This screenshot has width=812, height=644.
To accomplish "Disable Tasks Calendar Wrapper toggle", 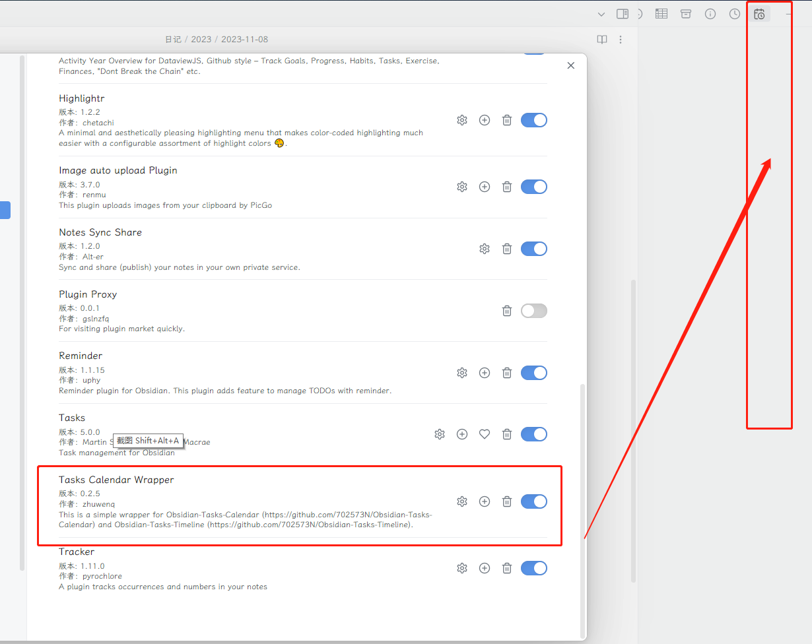I will [534, 501].
